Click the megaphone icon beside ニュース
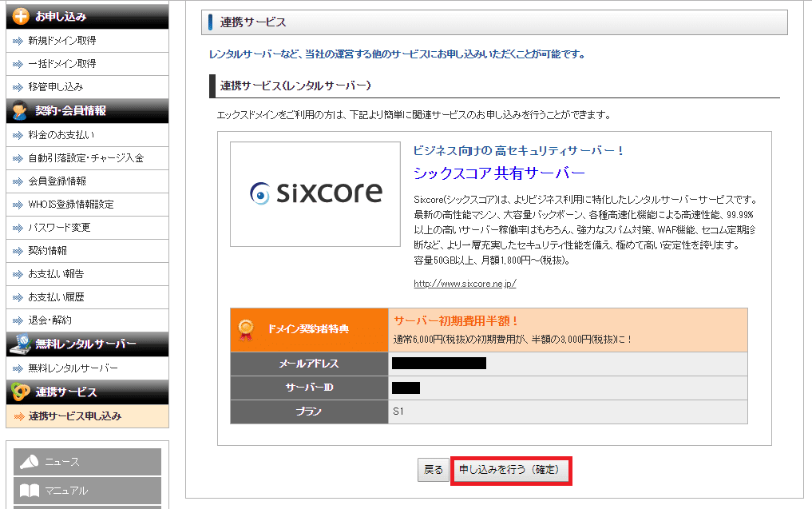Screen dimensions: 812x509 [29, 462]
